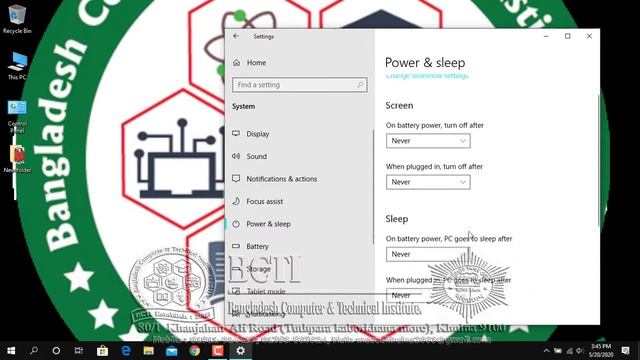
Task: Open the Windows Start menu
Action: click(x=11, y=351)
